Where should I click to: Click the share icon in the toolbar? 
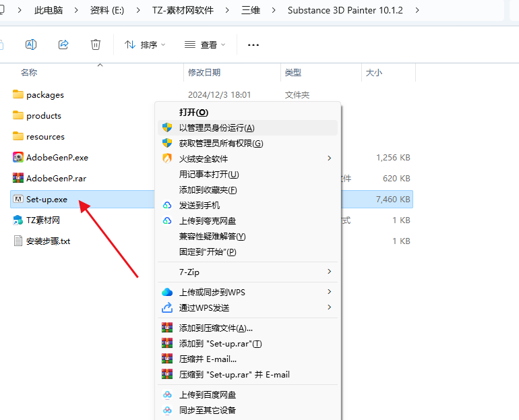tap(63, 44)
